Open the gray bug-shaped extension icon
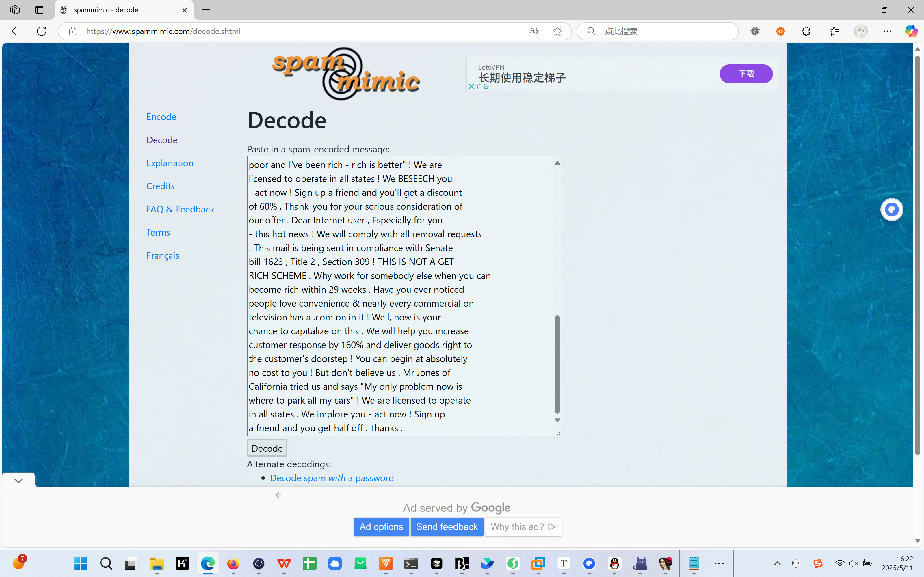924x577 pixels. point(755,31)
